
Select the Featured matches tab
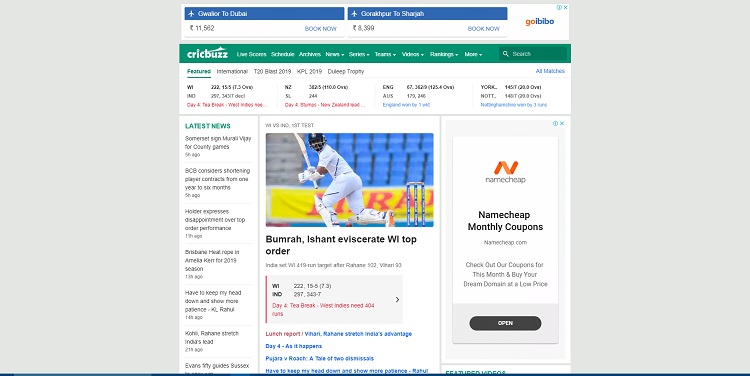pyautogui.click(x=199, y=71)
